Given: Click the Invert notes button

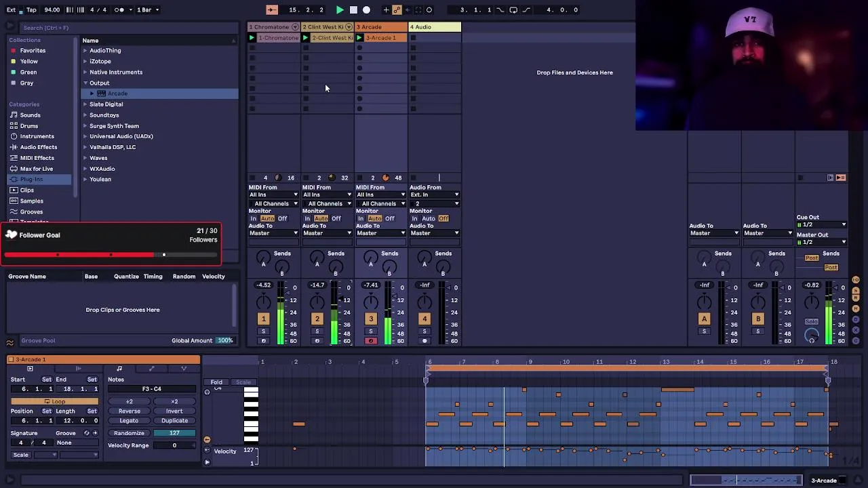Looking at the screenshot, I should [x=174, y=411].
